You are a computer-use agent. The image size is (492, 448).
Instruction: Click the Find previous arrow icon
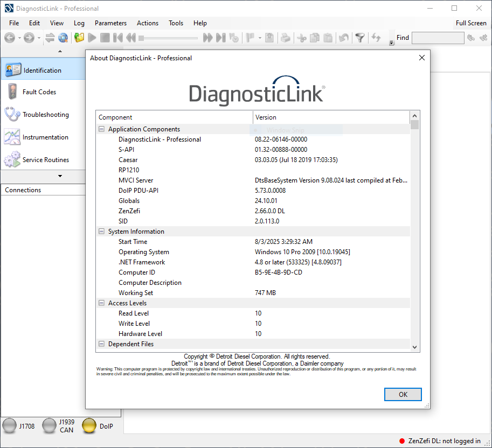(x=471, y=38)
